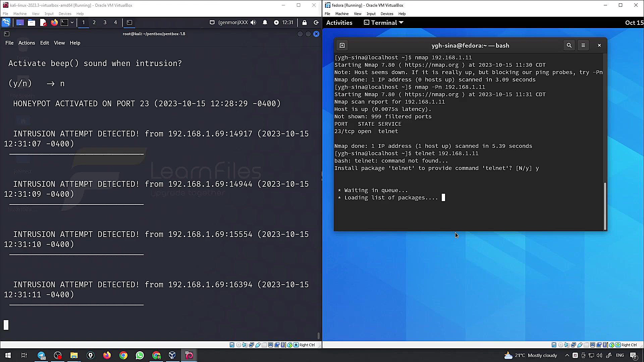Open VirtualBox from Windows taskbar
The image size is (644, 362).
click(x=172, y=355)
